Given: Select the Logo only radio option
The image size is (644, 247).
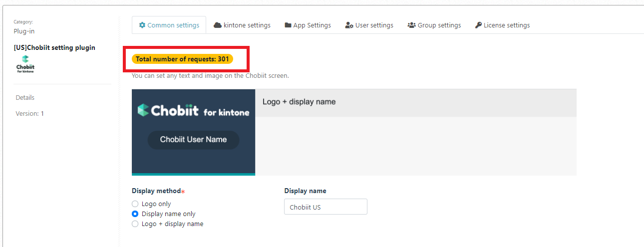Looking at the screenshot, I should pyautogui.click(x=135, y=204).
